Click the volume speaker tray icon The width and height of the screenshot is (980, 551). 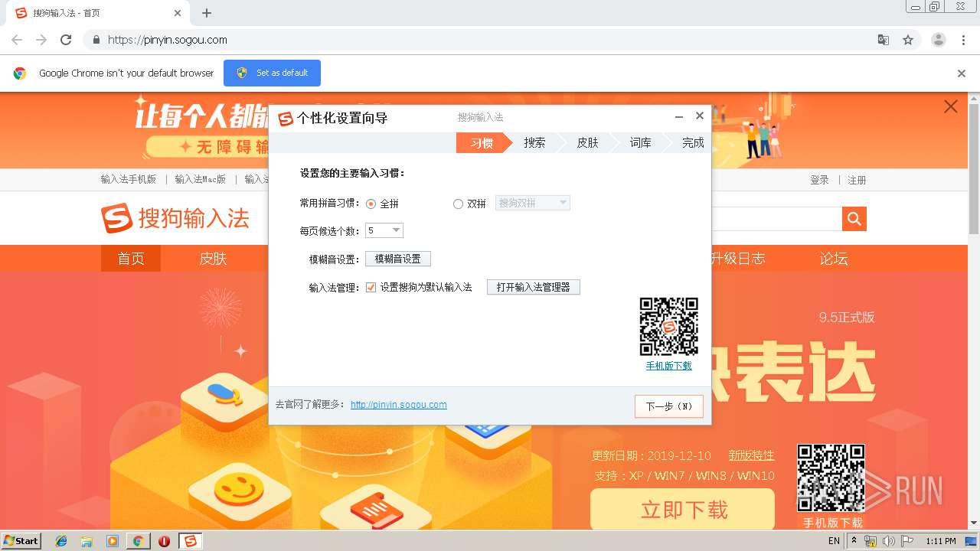[889, 541]
